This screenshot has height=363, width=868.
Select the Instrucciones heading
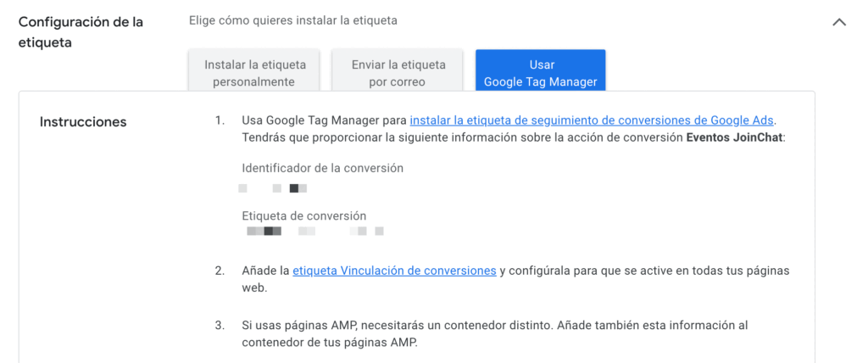click(83, 122)
